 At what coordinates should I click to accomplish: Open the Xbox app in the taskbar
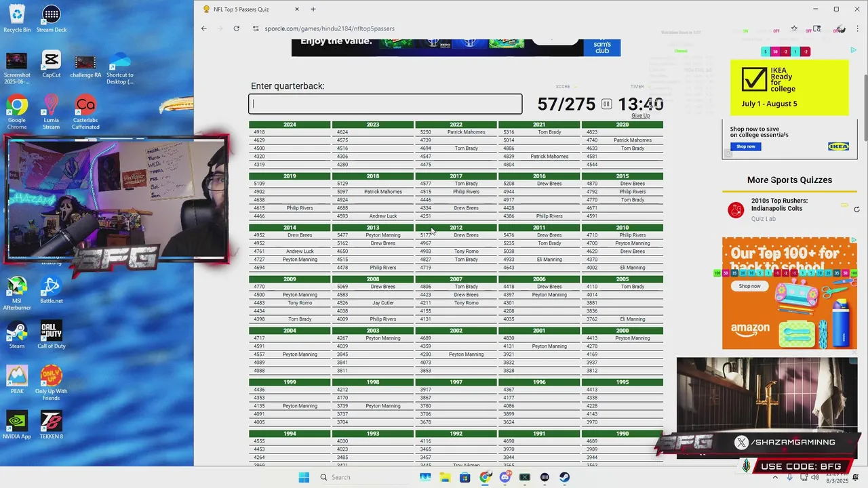(524, 477)
